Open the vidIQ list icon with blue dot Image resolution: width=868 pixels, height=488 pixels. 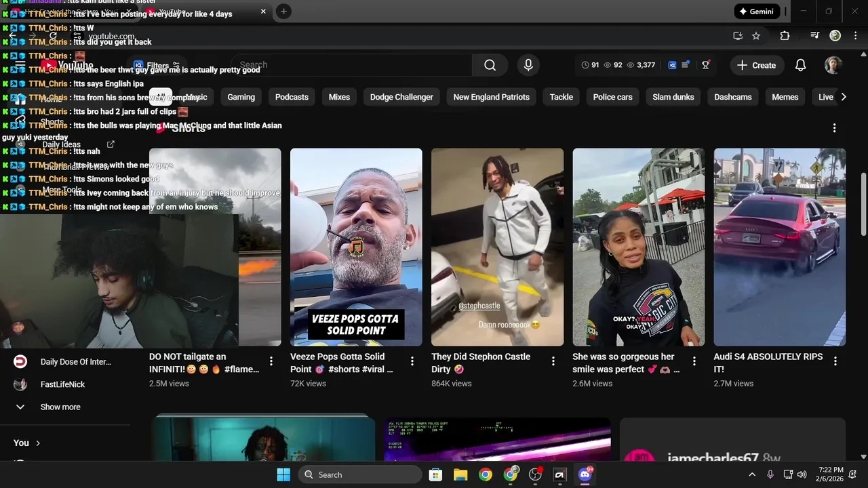tap(686, 65)
